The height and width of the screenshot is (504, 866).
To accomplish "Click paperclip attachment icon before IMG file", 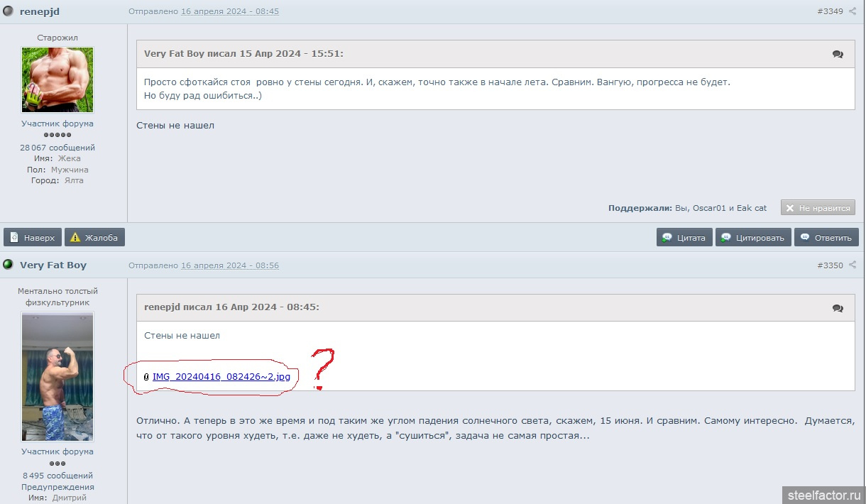I will [146, 377].
